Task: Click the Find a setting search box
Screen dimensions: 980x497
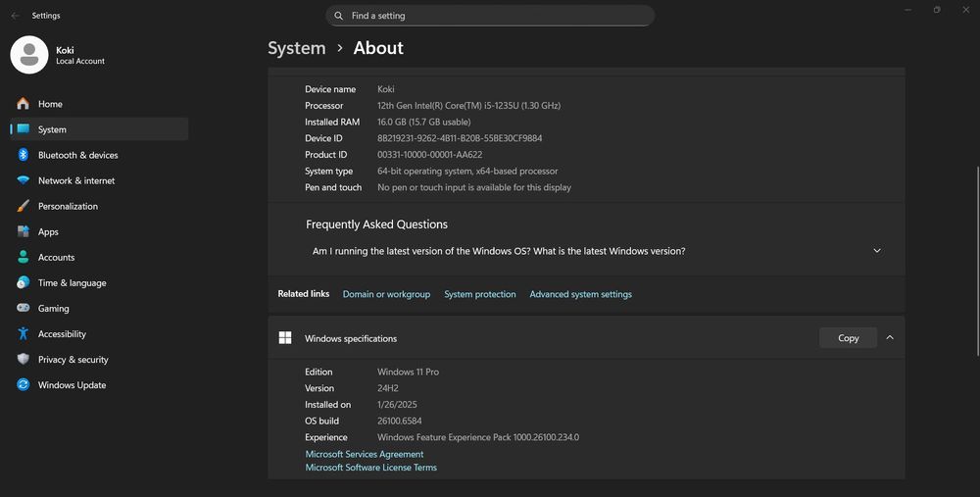Action: [490, 16]
